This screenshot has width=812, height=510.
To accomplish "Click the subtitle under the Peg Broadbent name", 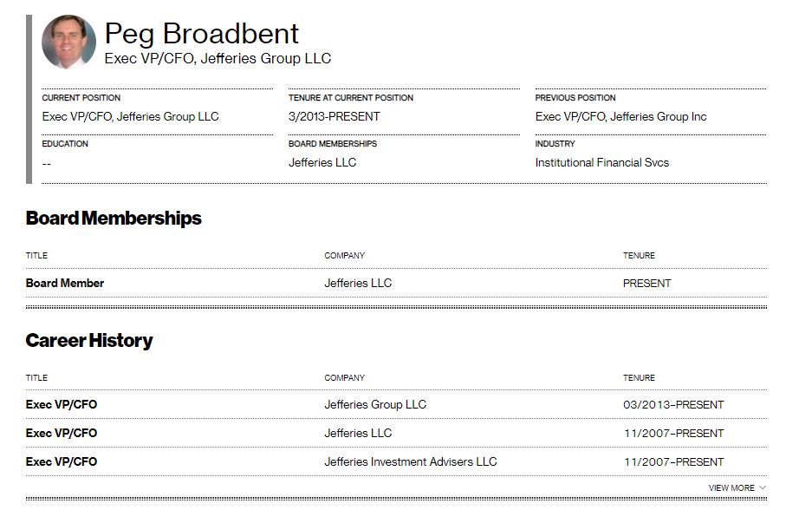I will (x=218, y=58).
